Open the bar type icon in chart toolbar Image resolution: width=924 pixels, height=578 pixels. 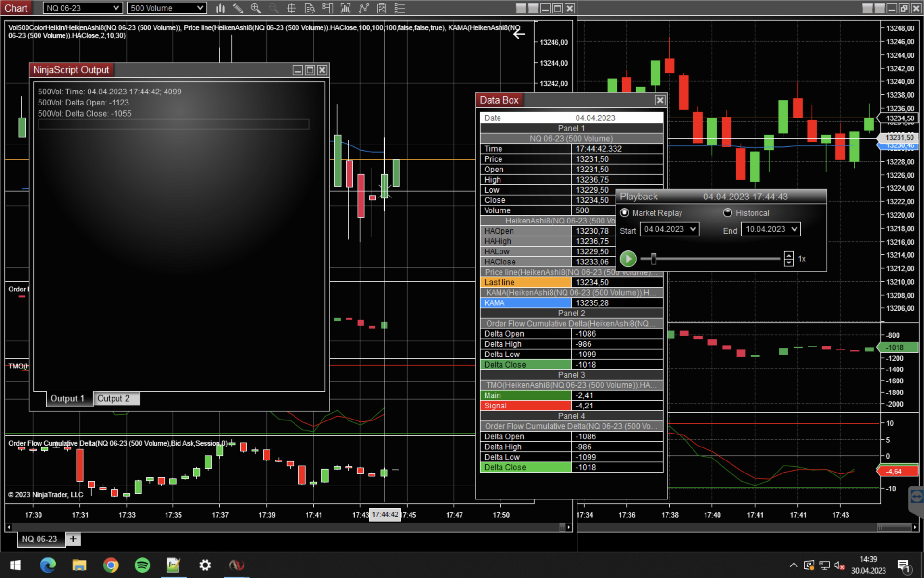[220, 8]
